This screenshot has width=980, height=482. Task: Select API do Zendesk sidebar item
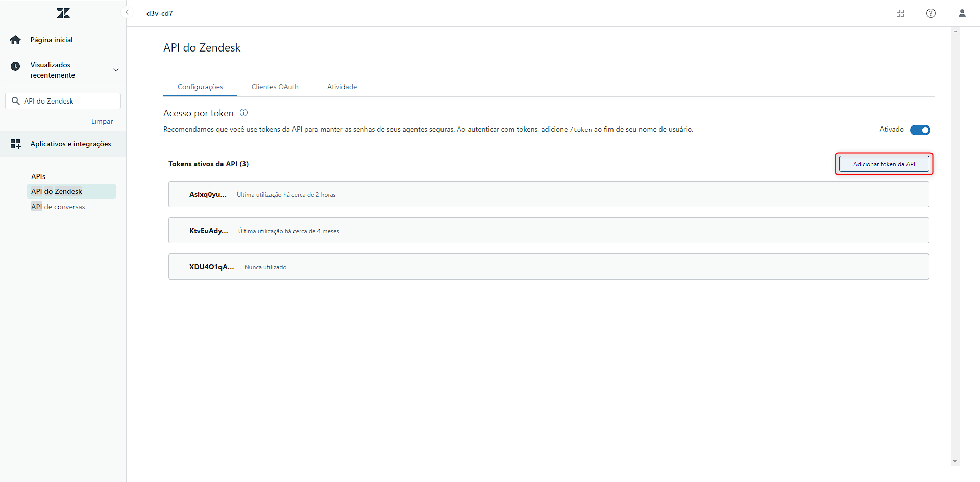(71, 191)
